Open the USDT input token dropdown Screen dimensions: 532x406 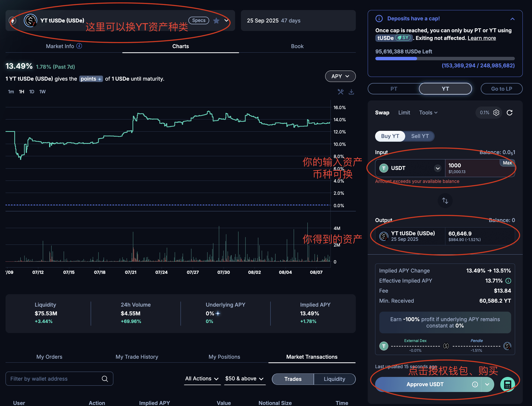point(438,168)
